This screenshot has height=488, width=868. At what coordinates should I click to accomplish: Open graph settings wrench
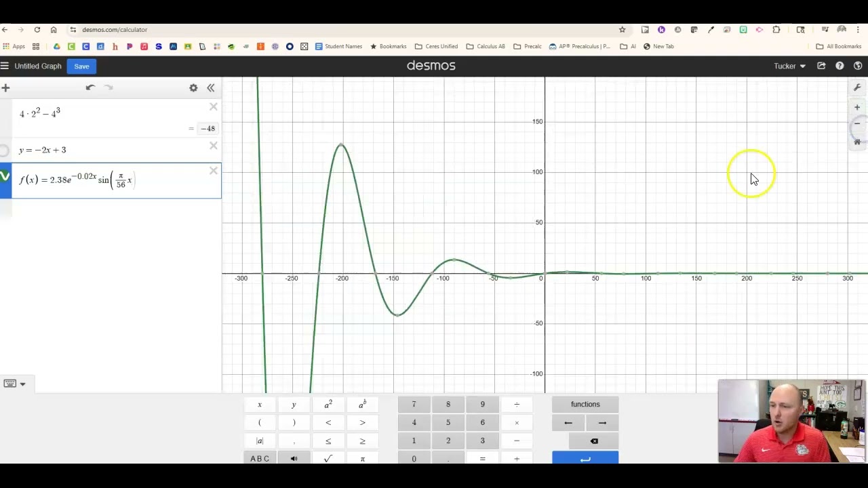[x=857, y=87]
